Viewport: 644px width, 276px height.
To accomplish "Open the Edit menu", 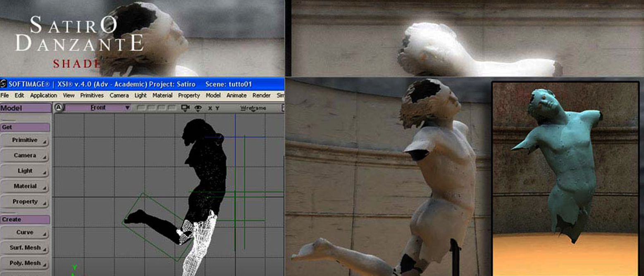I will coord(19,95).
